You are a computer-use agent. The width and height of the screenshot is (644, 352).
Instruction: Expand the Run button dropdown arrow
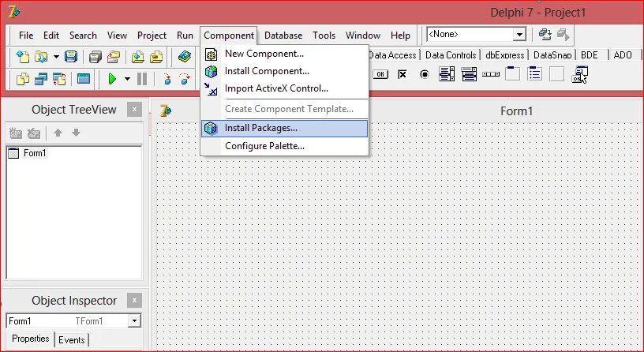[x=127, y=78]
